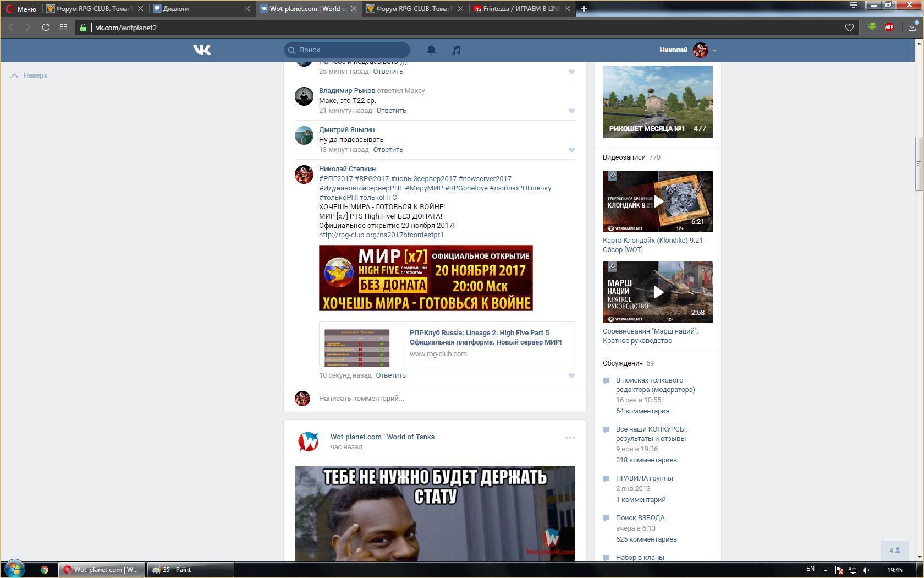Viewport: 924px width, 578px height.
Task: Open the rpg-club.org contest link
Action: coord(381,235)
